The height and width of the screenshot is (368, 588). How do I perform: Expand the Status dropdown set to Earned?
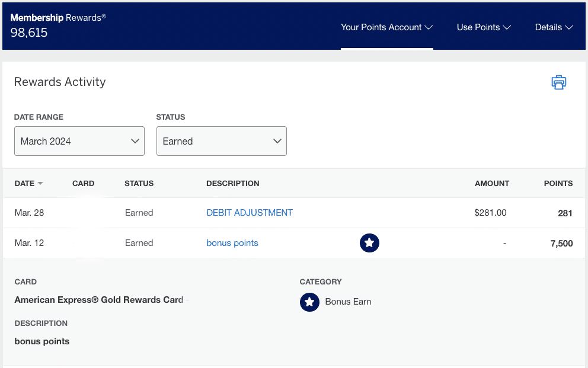click(221, 141)
